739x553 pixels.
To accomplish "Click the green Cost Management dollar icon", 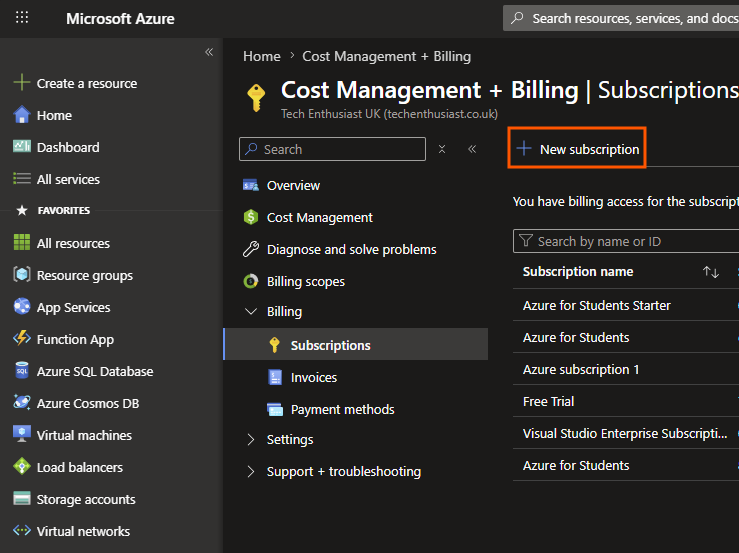I will (x=251, y=217).
